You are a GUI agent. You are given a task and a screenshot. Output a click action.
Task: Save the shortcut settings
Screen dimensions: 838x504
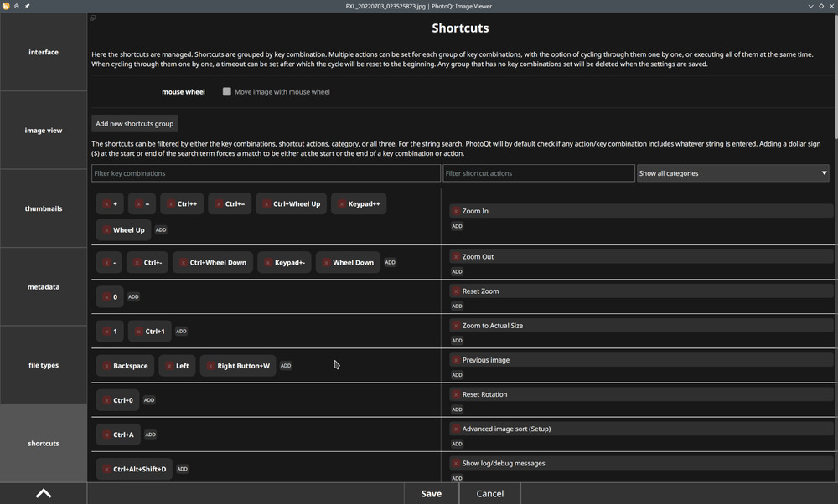(432, 494)
